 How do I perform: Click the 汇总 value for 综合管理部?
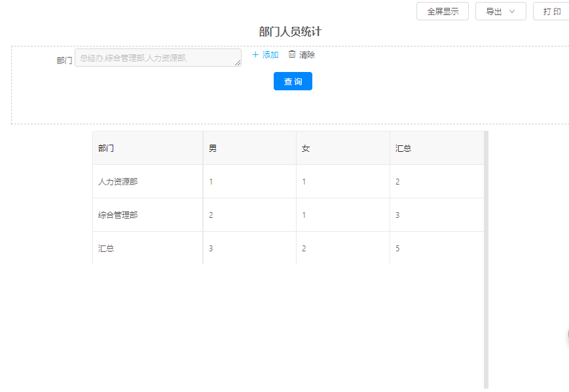(397, 215)
